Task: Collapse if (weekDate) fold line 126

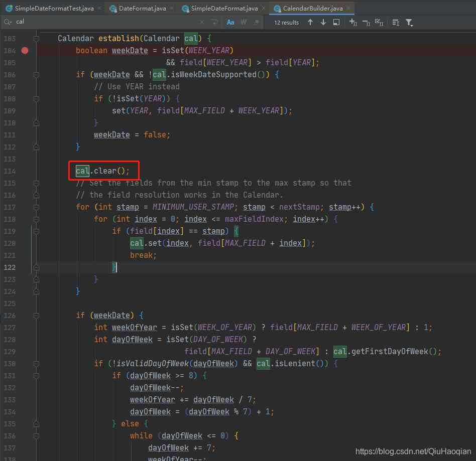Action: (x=36, y=316)
